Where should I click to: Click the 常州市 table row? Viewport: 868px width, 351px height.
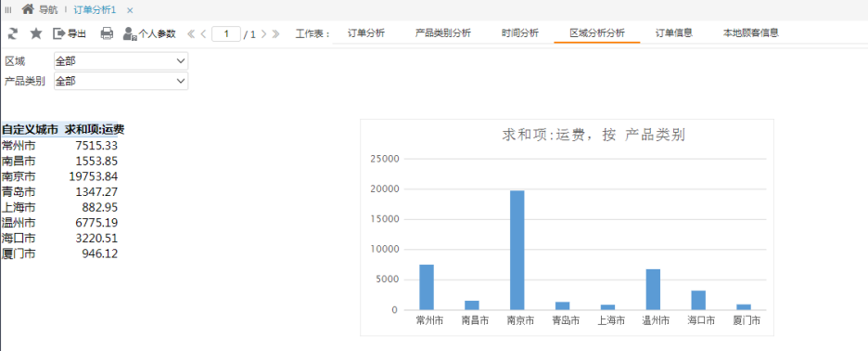pos(59,145)
